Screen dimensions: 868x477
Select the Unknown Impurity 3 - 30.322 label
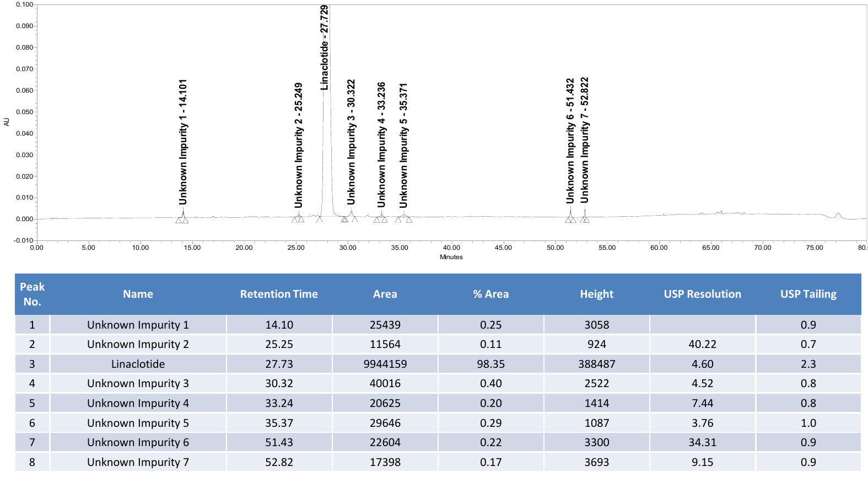(351, 142)
